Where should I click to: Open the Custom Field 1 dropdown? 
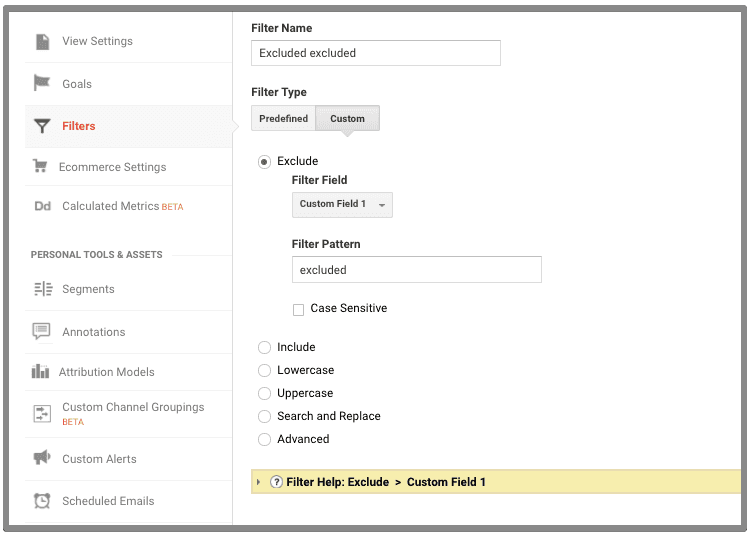pos(342,204)
